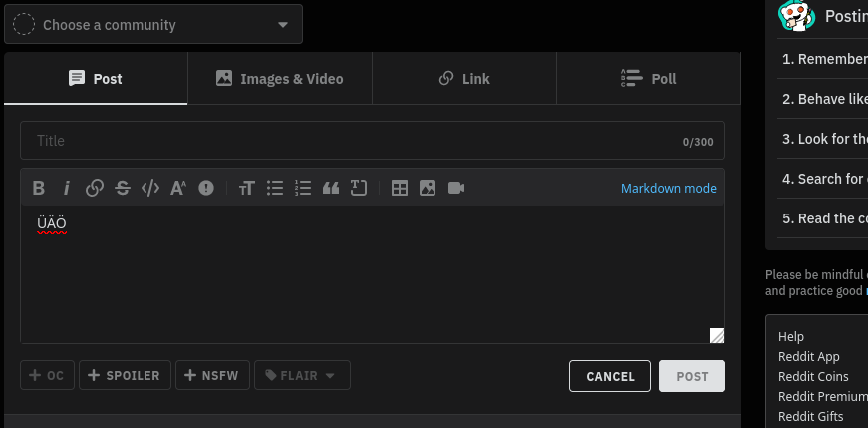Open the Reddit Coins link
This screenshot has width=868, height=428.
pyautogui.click(x=813, y=376)
